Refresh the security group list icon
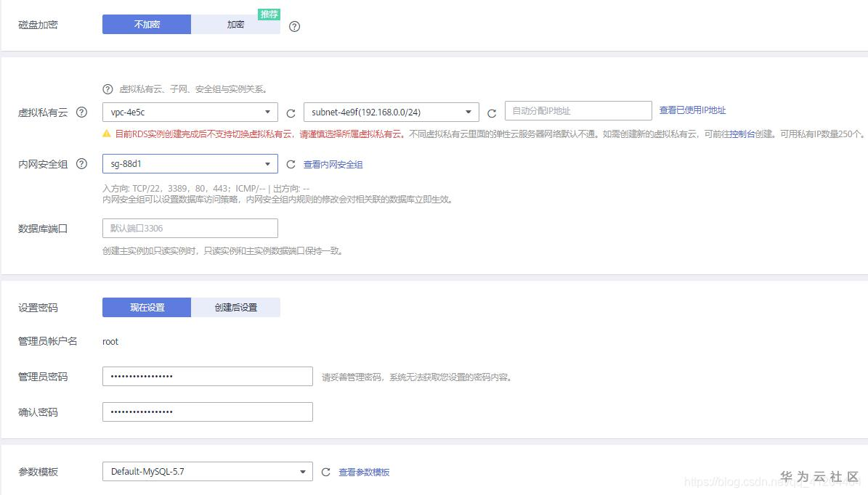The height and width of the screenshot is (495, 868). (291, 164)
